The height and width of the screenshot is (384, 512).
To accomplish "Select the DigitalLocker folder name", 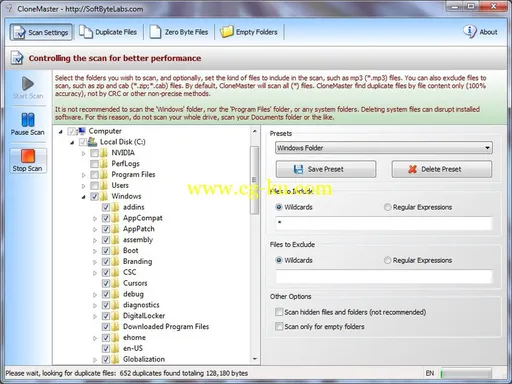I will 144,316.
